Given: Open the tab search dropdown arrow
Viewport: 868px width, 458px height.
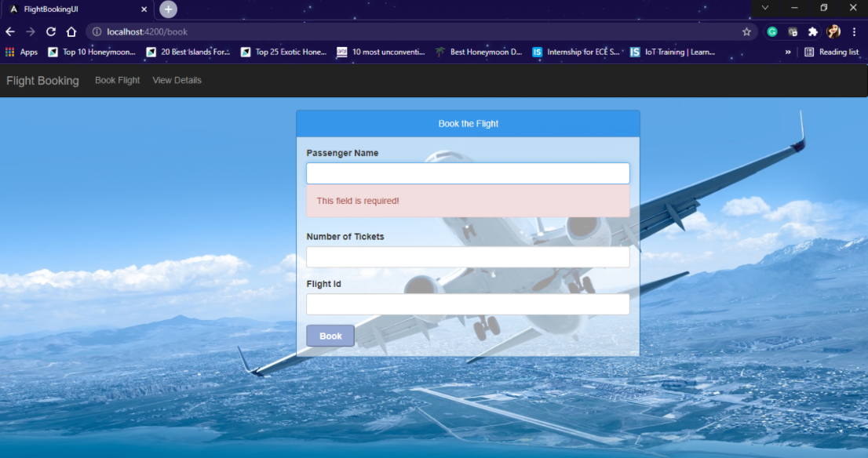Looking at the screenshot, I should click(x=765, y=8).
